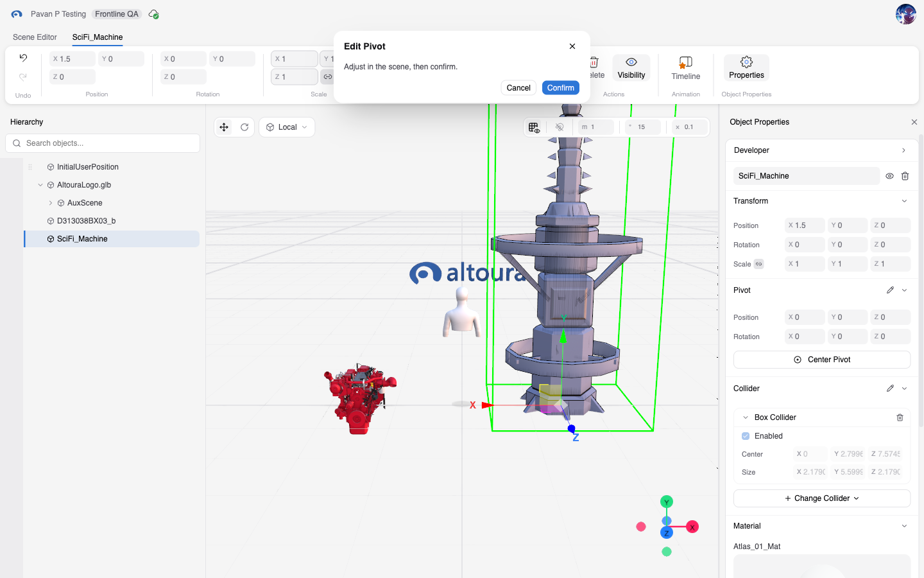Click the red X axis viewport gizmo ball
924x578 pixels.
click(692, 527)
